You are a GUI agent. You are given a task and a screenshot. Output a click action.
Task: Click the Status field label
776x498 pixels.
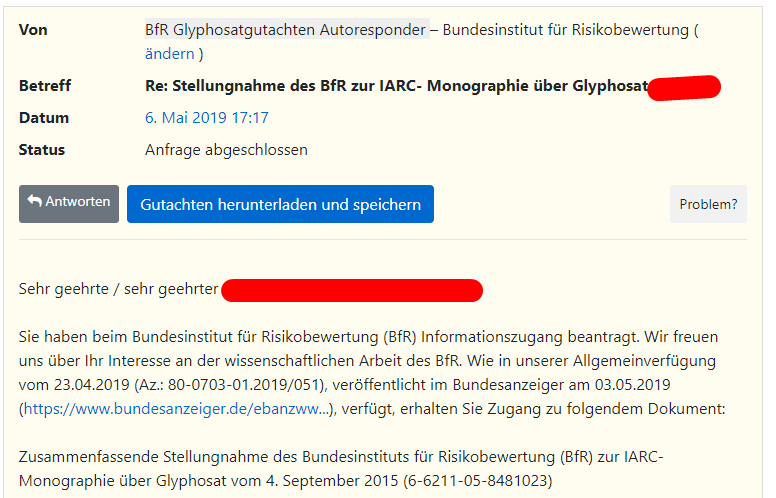(42, 149)
